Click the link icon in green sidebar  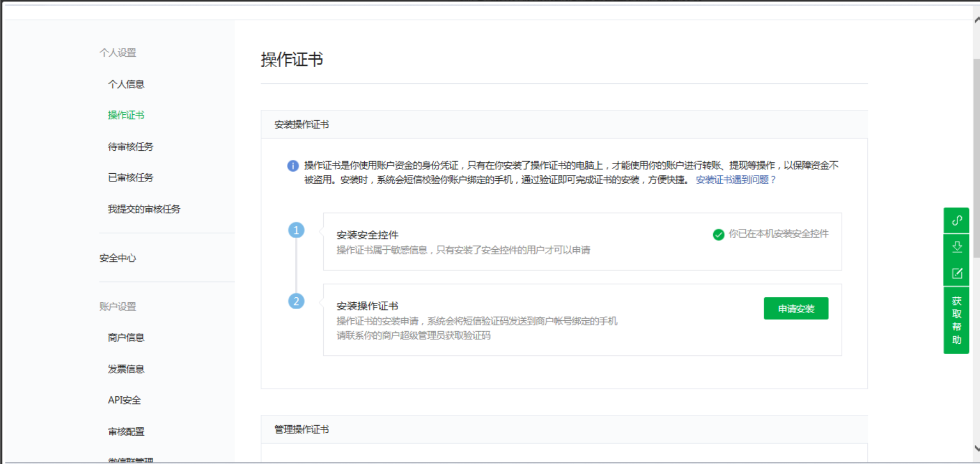pyautogui.click(x=956, y=220)
